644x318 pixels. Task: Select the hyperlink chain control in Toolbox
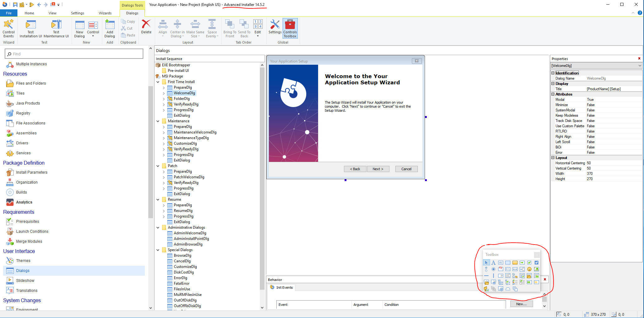(493, 289)
